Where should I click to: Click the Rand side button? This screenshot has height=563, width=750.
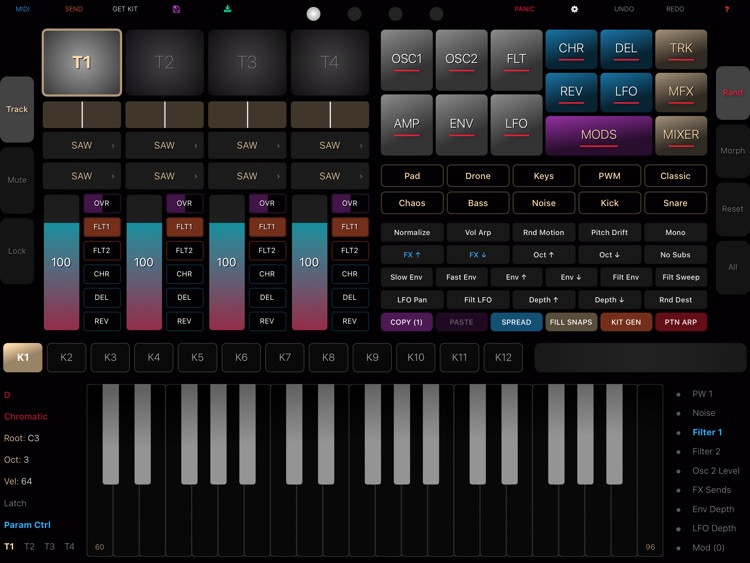coord(732,93)
